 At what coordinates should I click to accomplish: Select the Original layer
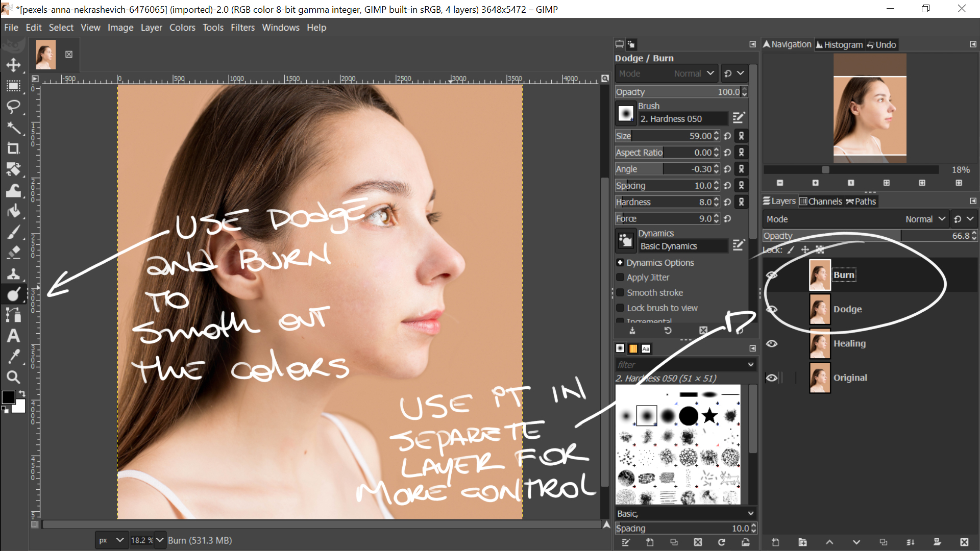point(850,378)
